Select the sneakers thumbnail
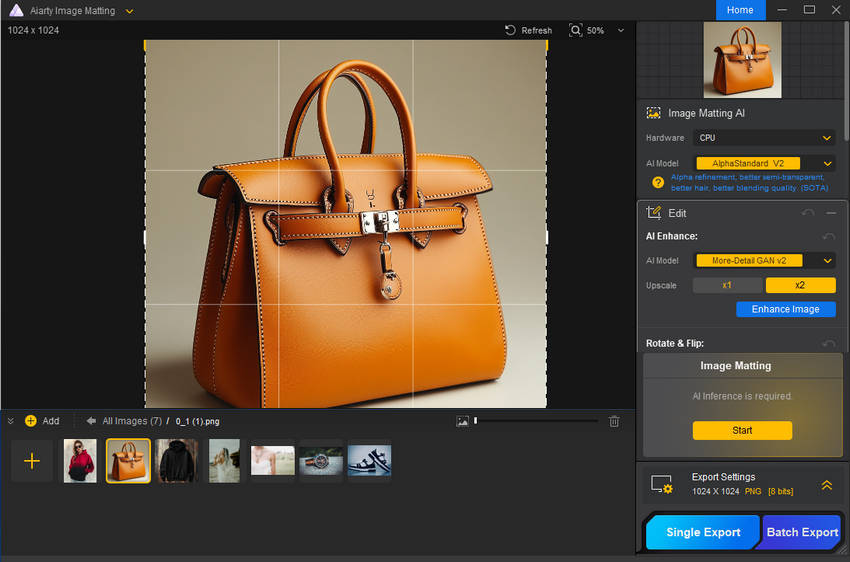Image resolution: width=850 pixels, height=562 pixels. [x=369, y=461]
